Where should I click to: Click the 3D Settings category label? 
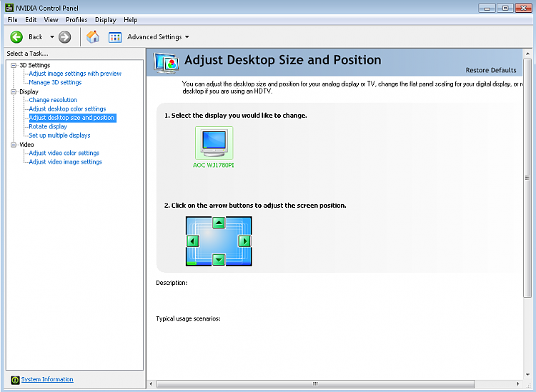pos(34,65)
